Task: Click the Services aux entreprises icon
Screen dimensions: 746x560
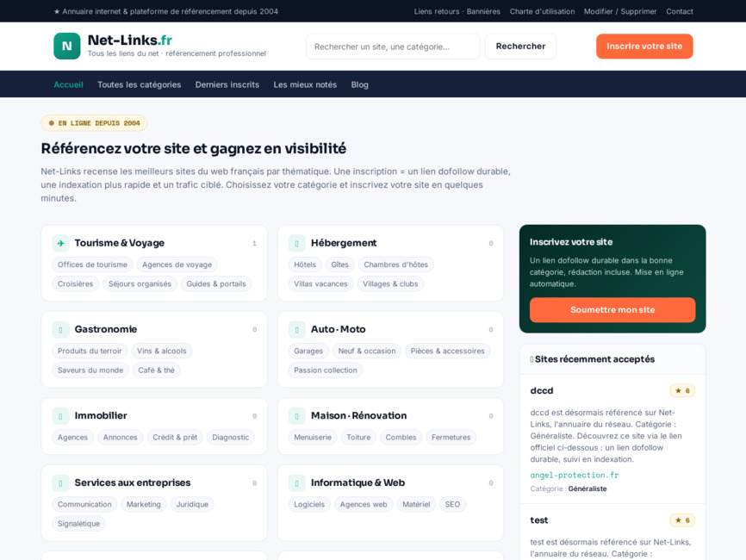Action: point(60,483)
